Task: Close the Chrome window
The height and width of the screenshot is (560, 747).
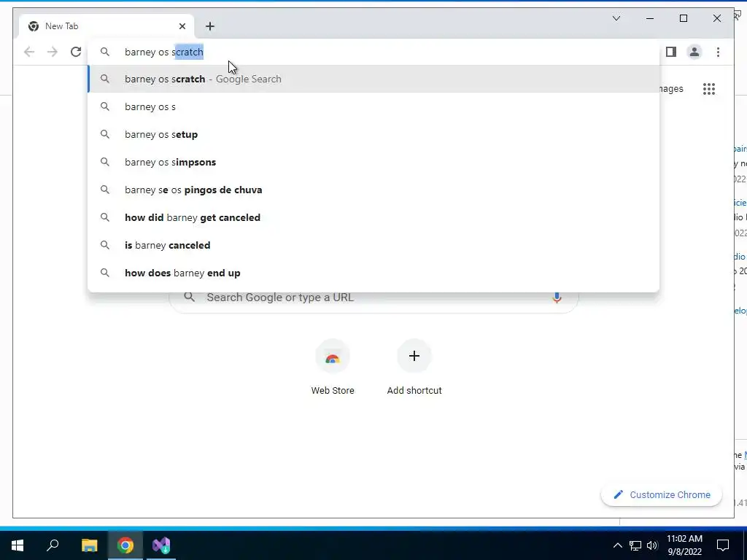Action: click(x=716, y=18)
